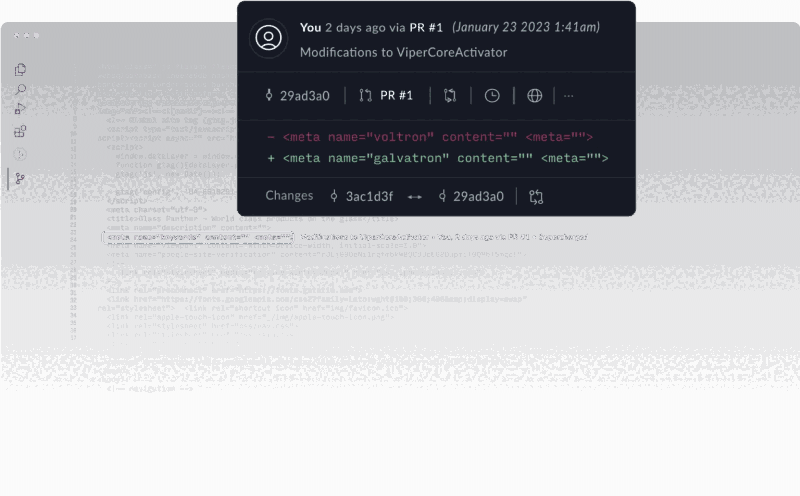
Task: Open PR #1 link in the header line
Action: (x=426, y=28)
